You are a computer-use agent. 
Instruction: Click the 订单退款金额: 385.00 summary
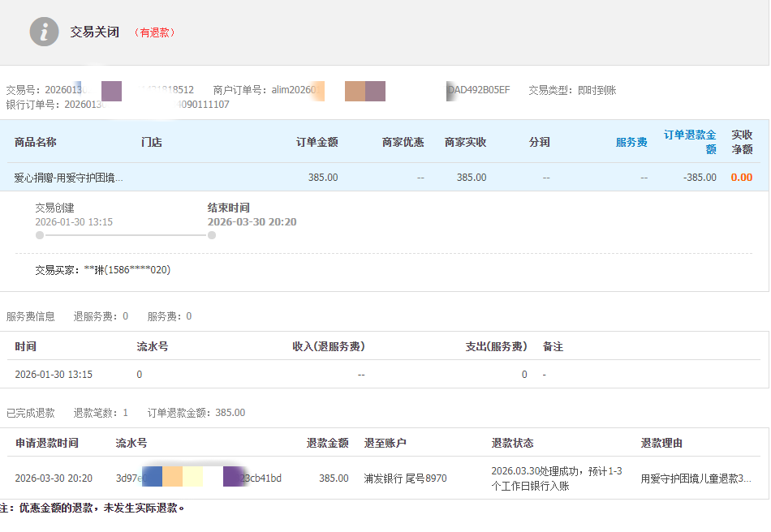point(196,413)
